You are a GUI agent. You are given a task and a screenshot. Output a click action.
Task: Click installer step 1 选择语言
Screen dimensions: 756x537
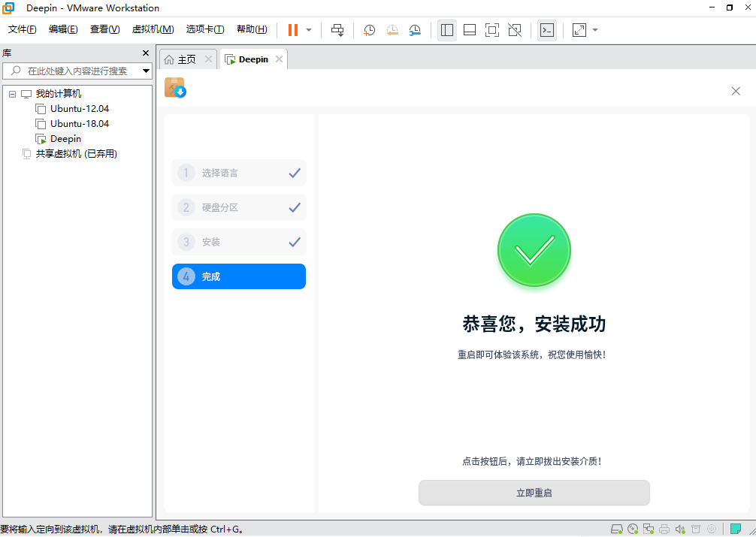(x=239, y=173)
